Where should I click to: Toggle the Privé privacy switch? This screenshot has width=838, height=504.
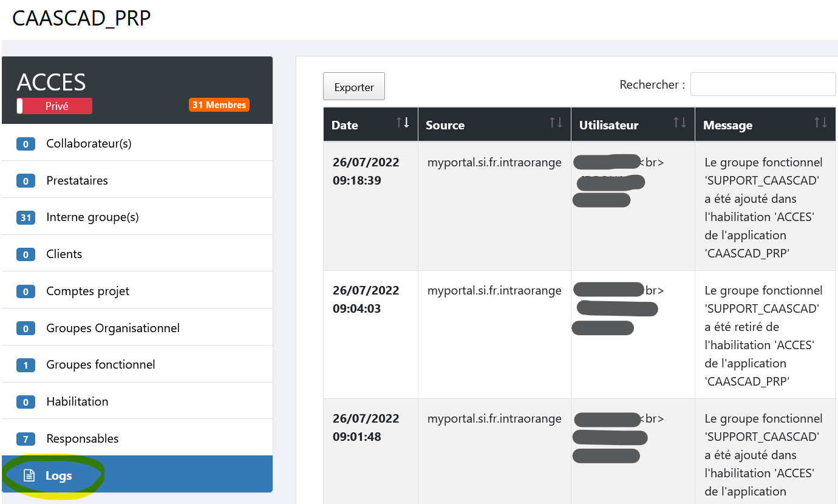(x=54, y=106)
